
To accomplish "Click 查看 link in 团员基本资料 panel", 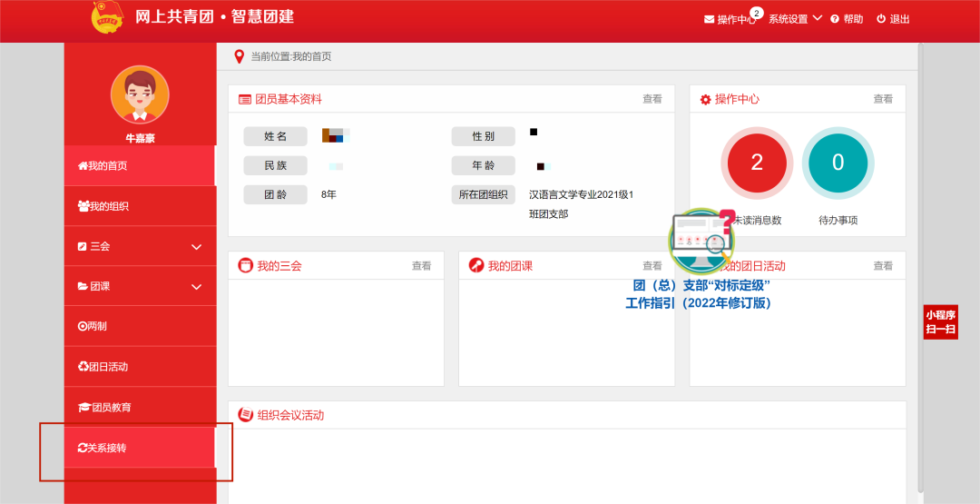I will click(x=652, y=99).
